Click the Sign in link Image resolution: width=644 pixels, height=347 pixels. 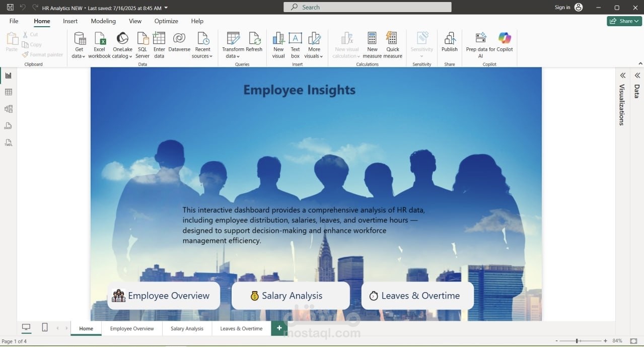[562, 8]
